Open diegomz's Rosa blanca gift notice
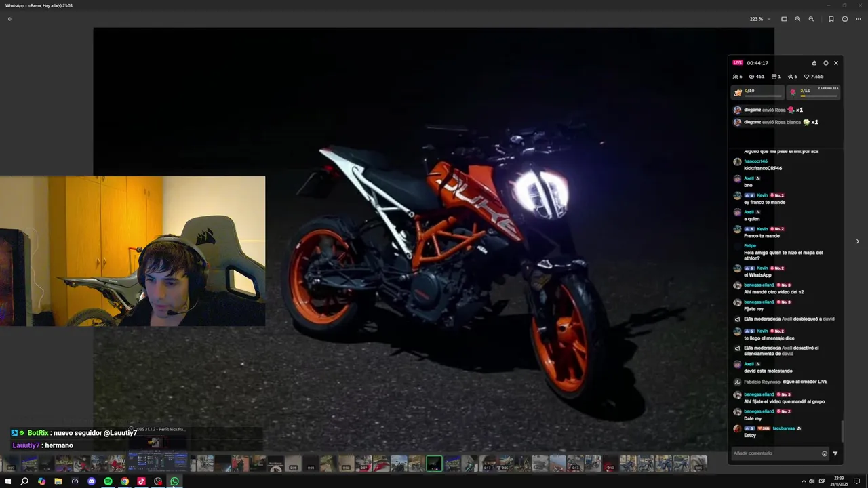 776,123
